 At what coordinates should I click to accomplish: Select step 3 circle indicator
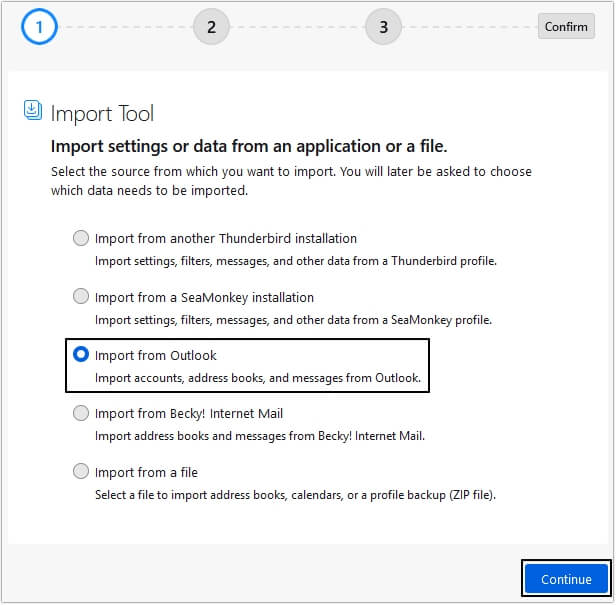tap(383, 27)
